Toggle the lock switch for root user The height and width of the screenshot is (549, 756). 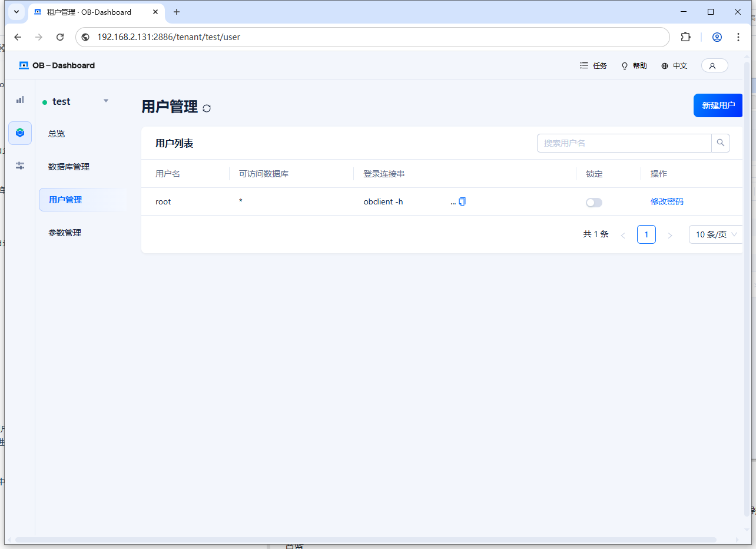[x=593, y=203]
